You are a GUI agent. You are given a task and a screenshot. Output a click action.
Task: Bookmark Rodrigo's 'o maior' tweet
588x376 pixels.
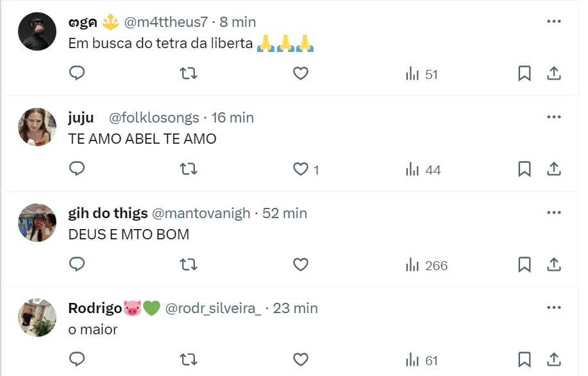(525, 360)
